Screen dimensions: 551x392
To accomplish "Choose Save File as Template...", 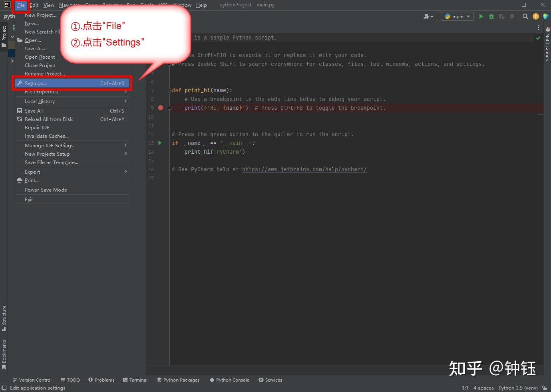I will (72, 162).
